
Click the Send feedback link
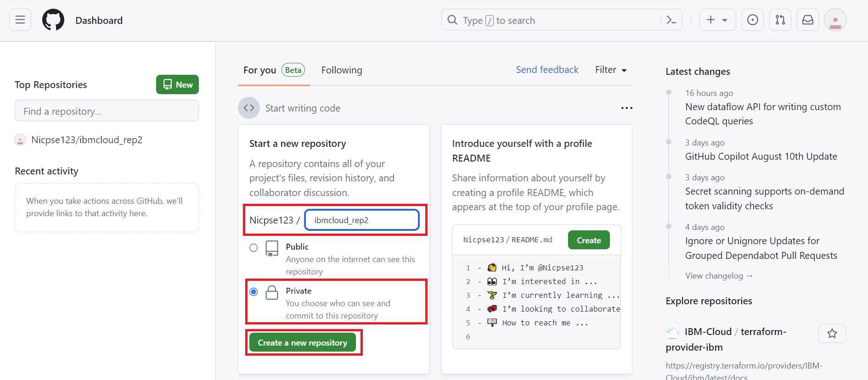pyautogui.click(x=547, y=70)
